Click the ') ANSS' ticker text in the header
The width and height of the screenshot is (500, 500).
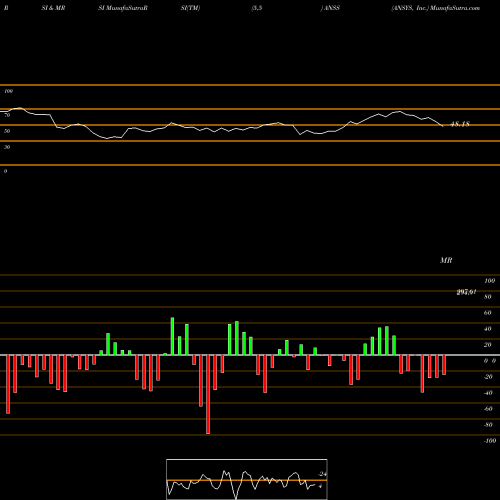pyautogui.click(x=330, y=8)
